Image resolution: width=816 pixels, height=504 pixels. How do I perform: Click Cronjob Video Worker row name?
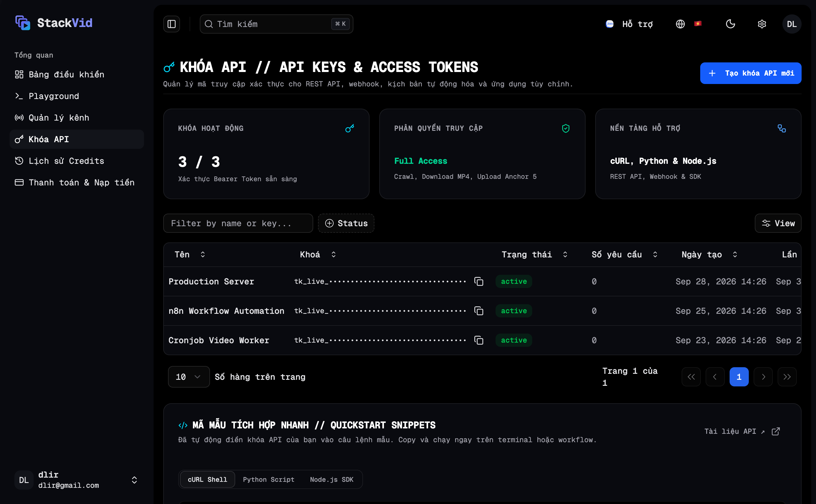[219, 340]
